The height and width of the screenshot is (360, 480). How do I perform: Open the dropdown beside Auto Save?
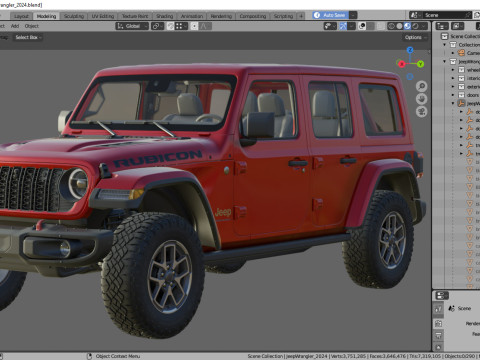point(353,15)
